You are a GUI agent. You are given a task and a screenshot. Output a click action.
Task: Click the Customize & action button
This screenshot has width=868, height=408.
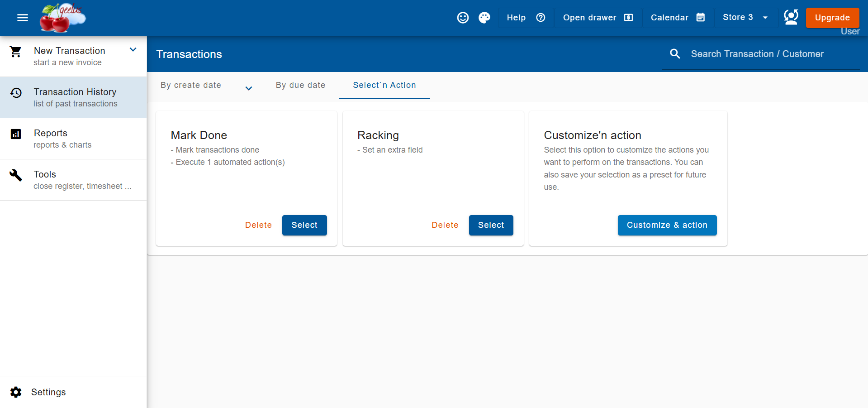point(667,225)
